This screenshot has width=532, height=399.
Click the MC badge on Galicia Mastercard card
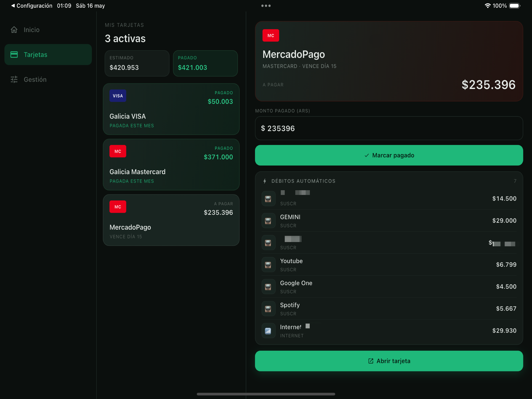[x=118, y=151]
